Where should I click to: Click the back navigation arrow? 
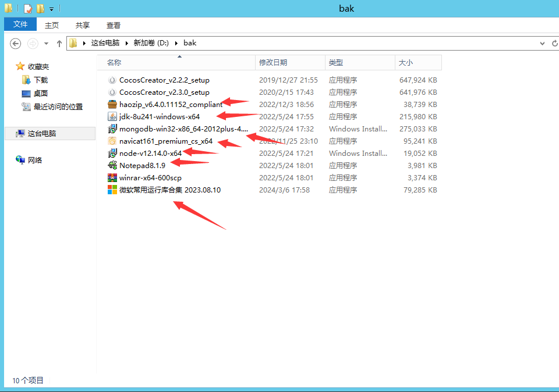(x=16, y=44)
